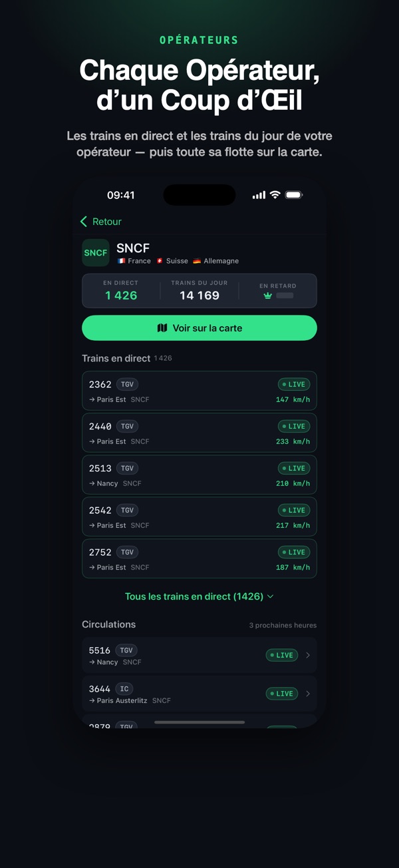The width and height of the screenshot is (399, 868).
Task: Select the Trains du Jour 14 169 stat
Action: coord(199,291)
